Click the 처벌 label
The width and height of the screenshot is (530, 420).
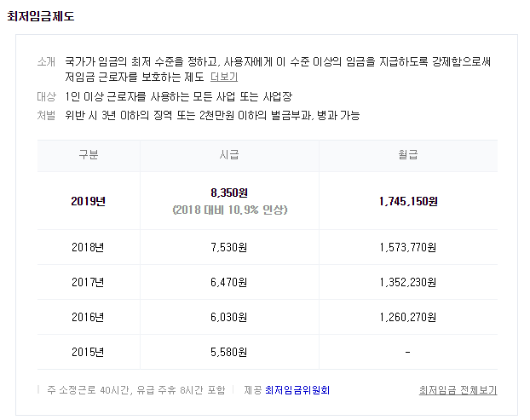point(46,116)
